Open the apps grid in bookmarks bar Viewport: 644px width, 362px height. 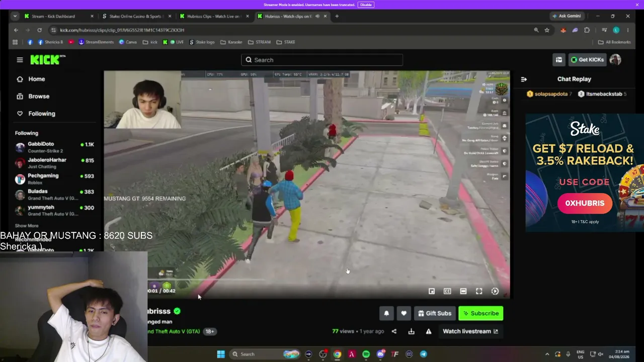tap(15, 42)
